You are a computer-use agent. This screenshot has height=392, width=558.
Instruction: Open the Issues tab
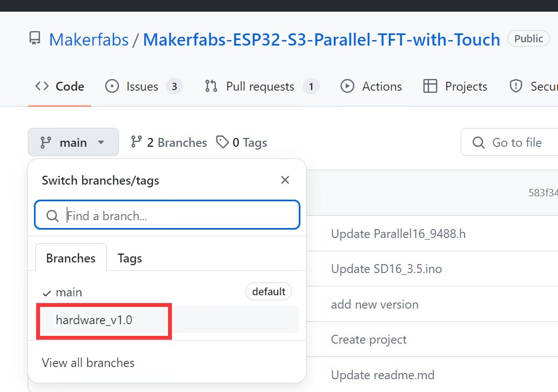[144, 86]
